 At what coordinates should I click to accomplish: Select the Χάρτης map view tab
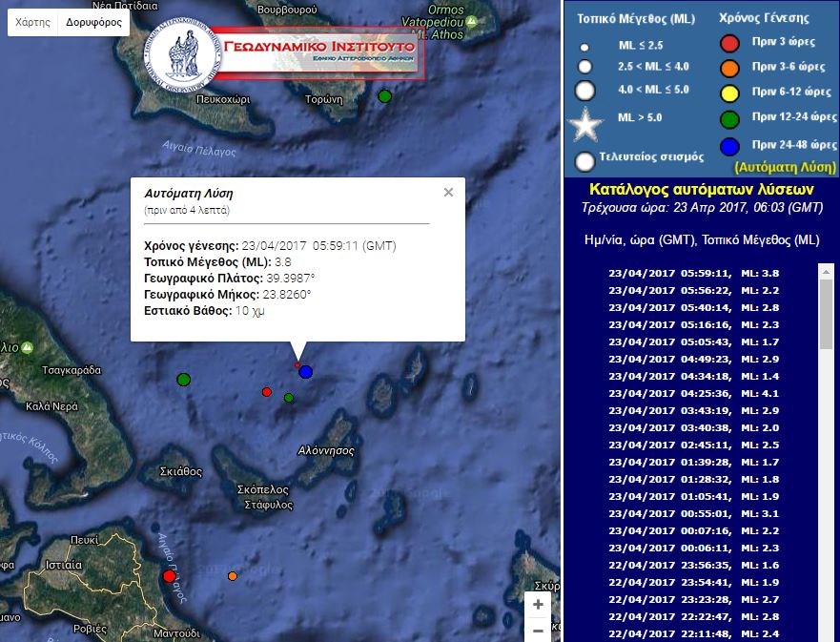(x=33, y=22)
